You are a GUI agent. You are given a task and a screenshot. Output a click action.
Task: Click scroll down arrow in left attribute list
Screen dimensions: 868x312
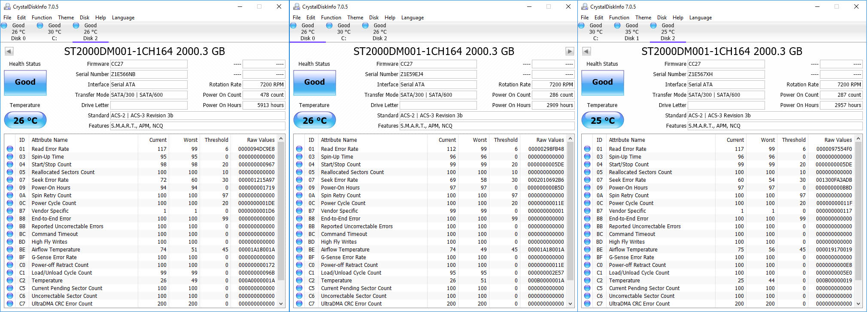tap(281, 303)
